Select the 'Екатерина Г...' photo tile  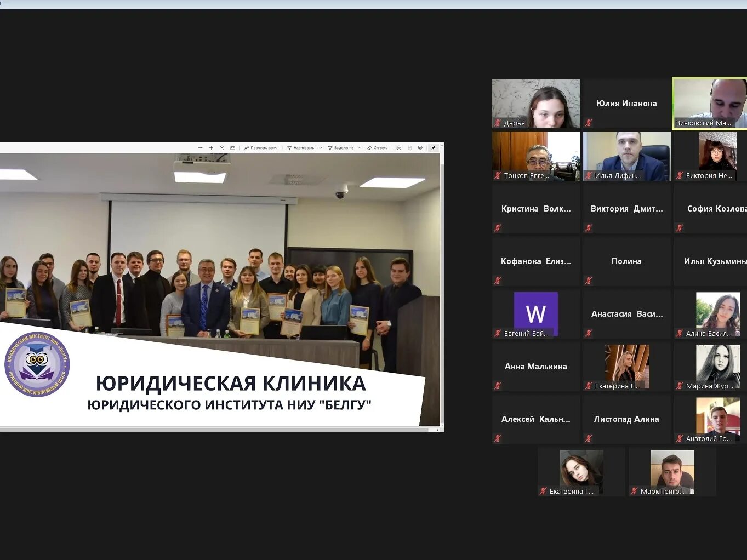[581, 472]
